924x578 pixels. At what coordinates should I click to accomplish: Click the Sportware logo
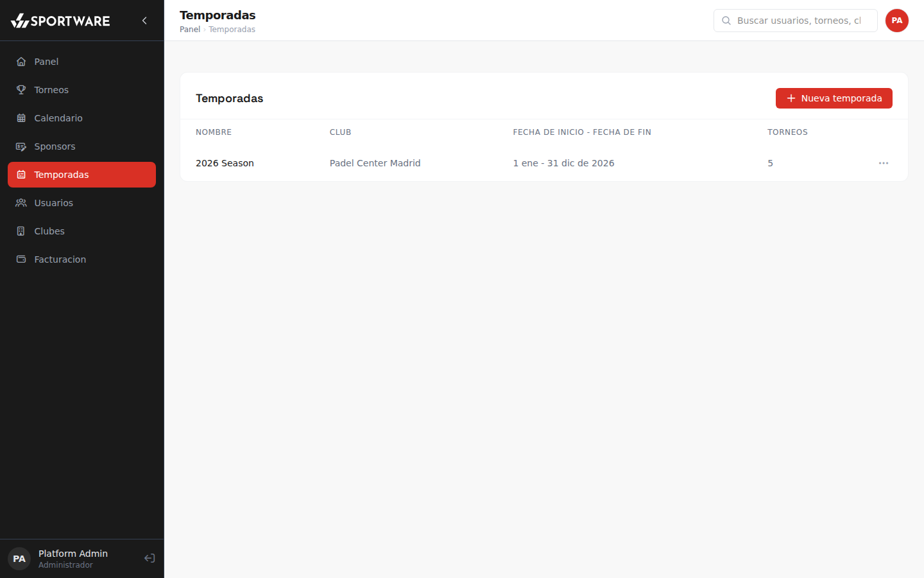click(60, 21)
